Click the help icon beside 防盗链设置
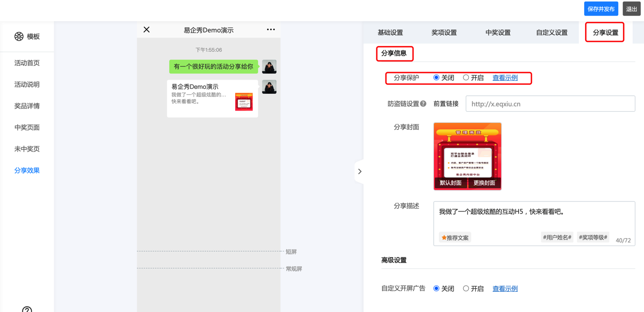 (x=423, y=104)
